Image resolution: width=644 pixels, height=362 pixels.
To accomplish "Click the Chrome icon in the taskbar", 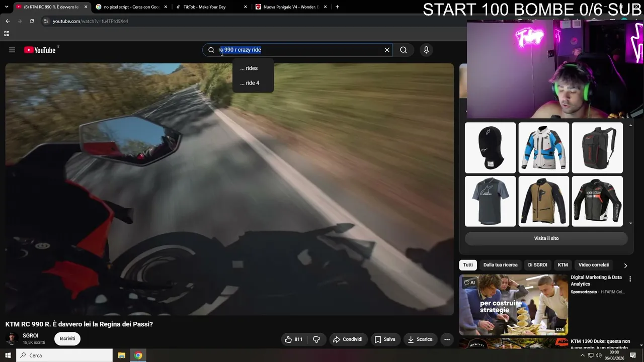I will tap(138, 355).
